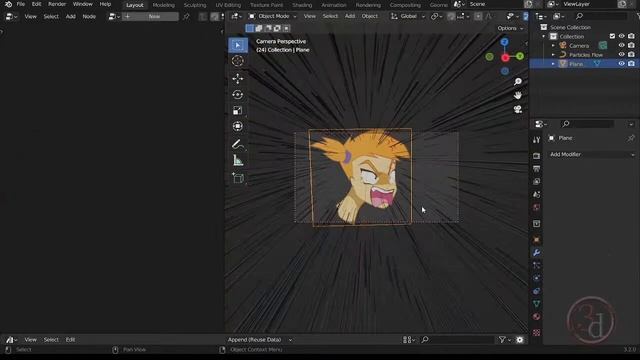Open the World properties tab
The image size is (640, 360).
coord(536,207)
